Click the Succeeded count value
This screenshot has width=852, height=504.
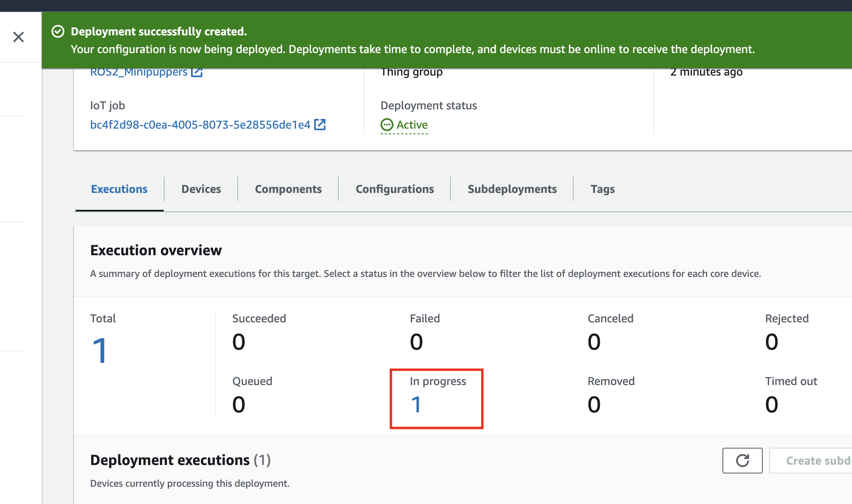(x=239, y=342)
